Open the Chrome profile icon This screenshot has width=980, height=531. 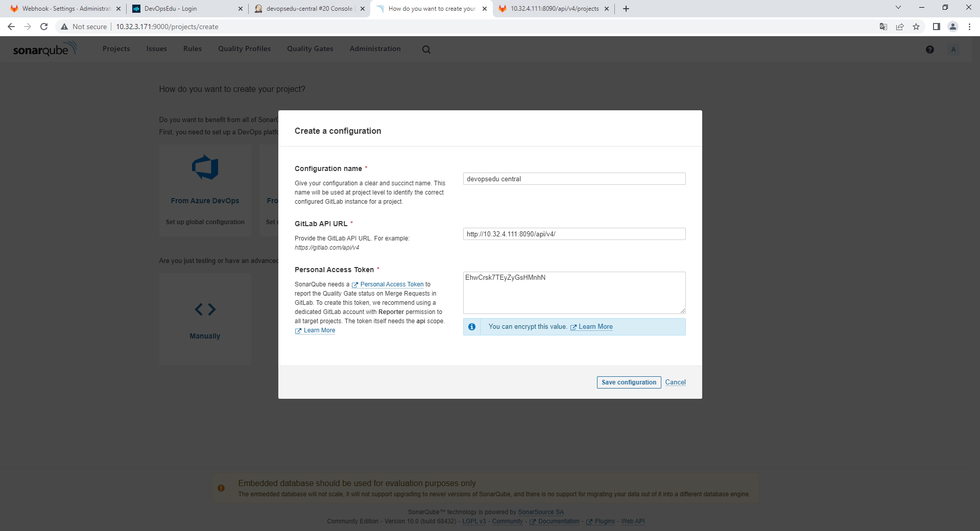pyautogui.click(x=953, y=27)
